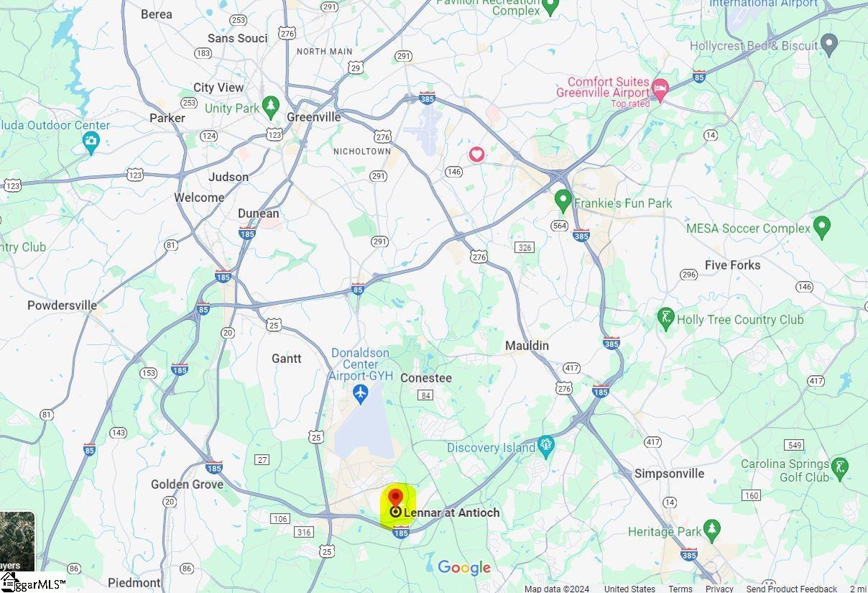Open the Frankie's Fun Park green marker

[563, 201]
